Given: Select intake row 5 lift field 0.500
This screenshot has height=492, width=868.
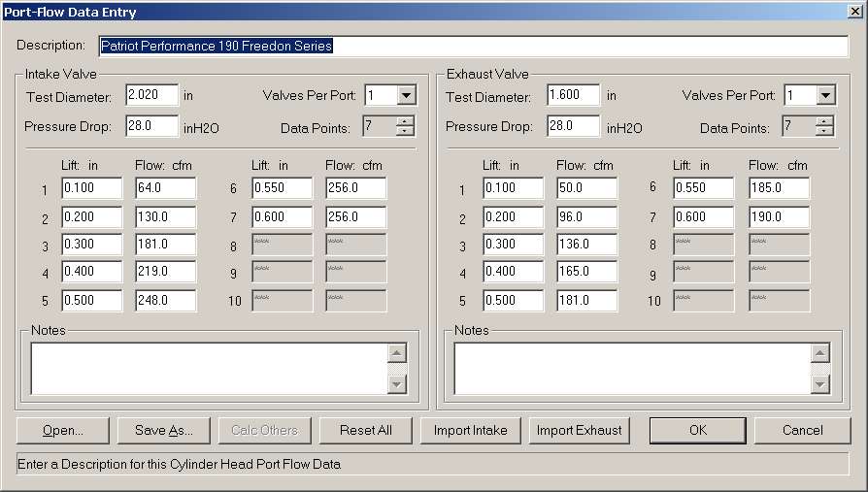Looking at the screenshot, I should coord(92,301).
